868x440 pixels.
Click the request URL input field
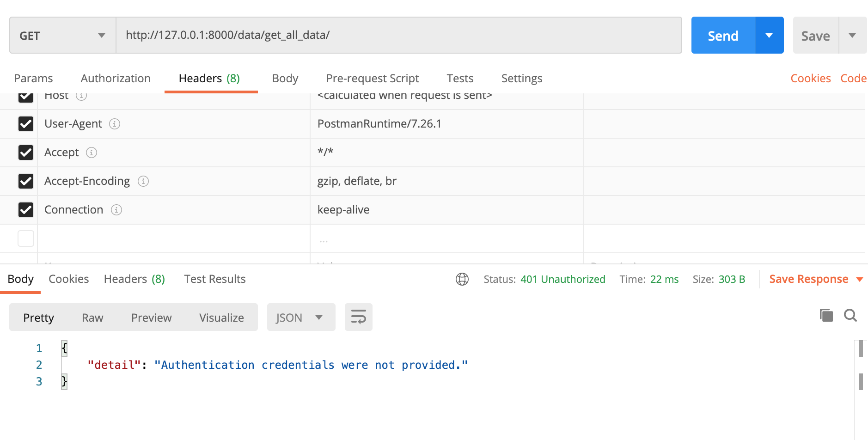click(x=398, y=36)
